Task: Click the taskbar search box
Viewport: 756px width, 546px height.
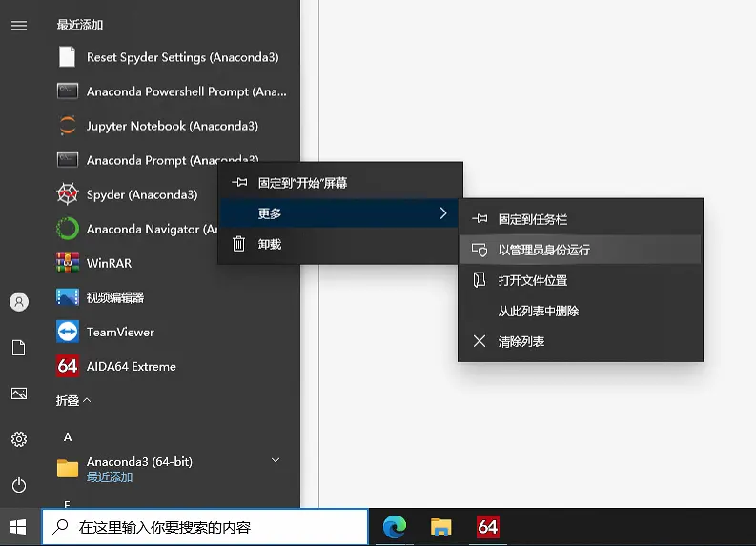Action: click(205, 527)
